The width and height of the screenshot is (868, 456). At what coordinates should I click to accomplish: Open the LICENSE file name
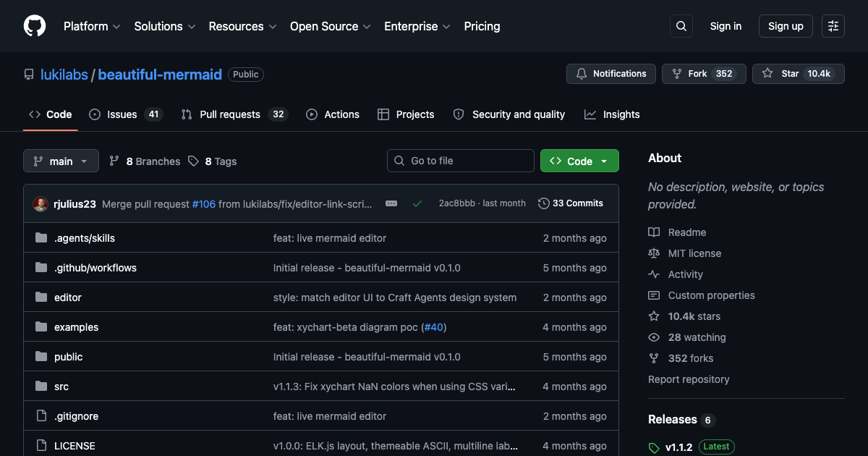click(75, 446)
